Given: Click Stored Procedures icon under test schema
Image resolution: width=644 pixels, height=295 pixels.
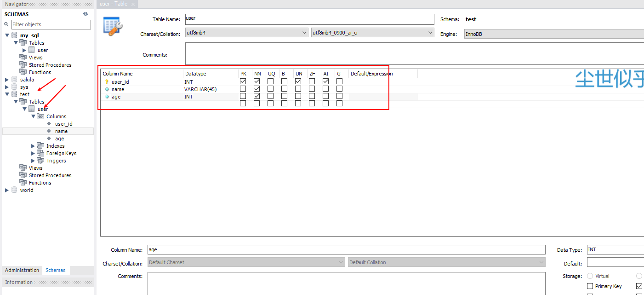Looking at the screenshot, I should (23, 175).
